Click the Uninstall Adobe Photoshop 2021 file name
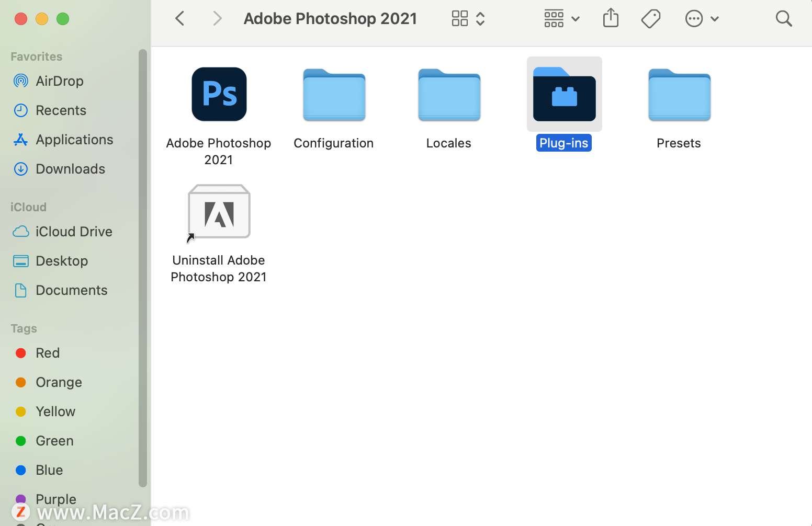 point(219,269)
